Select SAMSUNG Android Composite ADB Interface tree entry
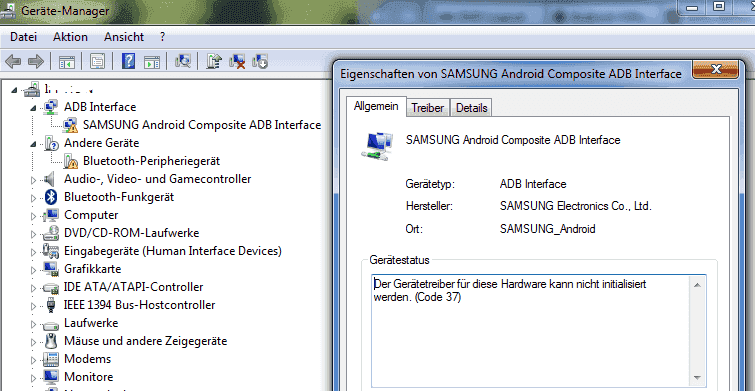Screen dimensions: 755x391 pos(202,125)
